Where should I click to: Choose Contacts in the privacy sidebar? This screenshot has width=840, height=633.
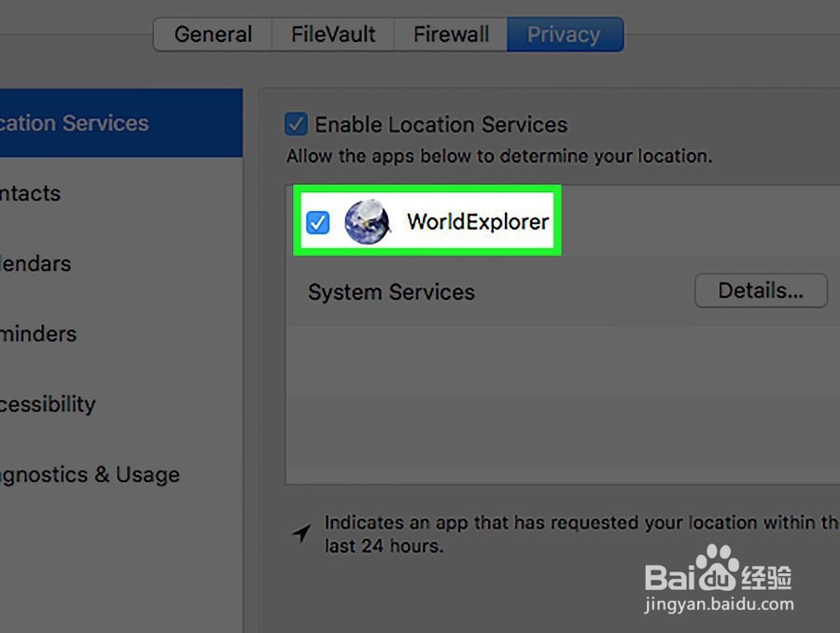(x=121, y=193)
